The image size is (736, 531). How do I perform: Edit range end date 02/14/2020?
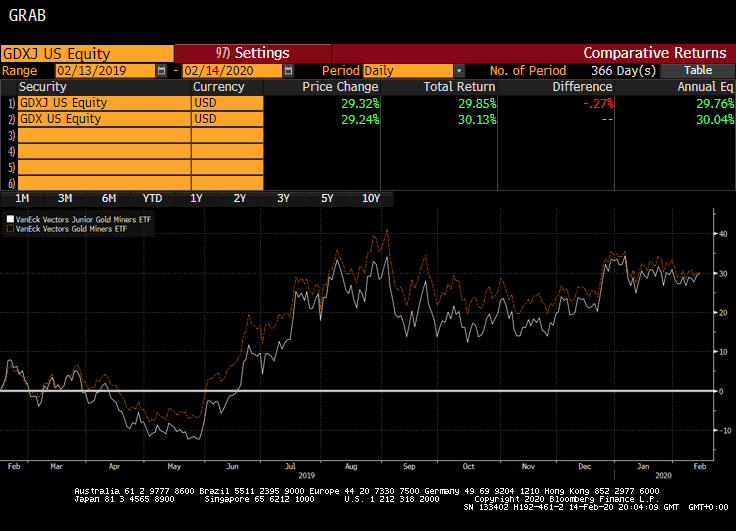click(x=232, y=70)
